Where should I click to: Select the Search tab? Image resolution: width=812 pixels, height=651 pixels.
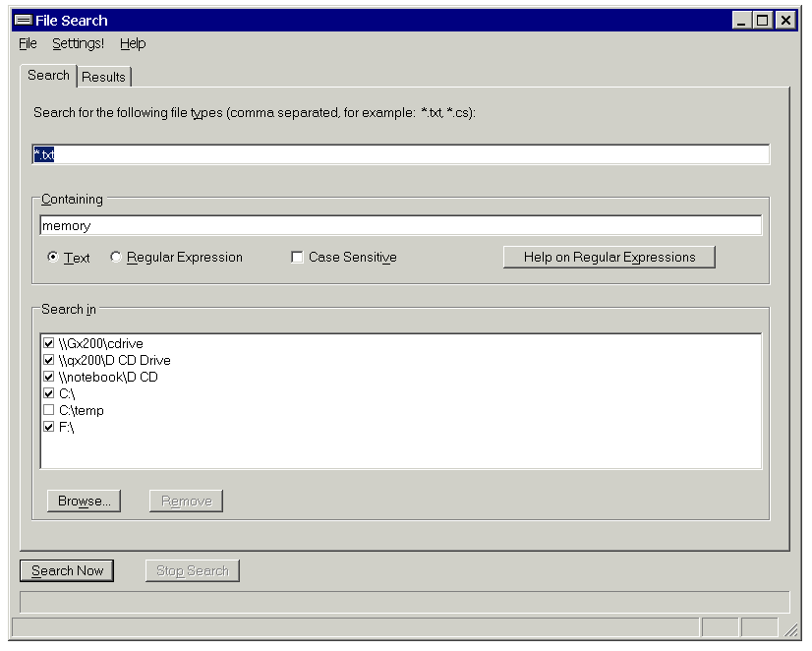click(x=48, y=76)
